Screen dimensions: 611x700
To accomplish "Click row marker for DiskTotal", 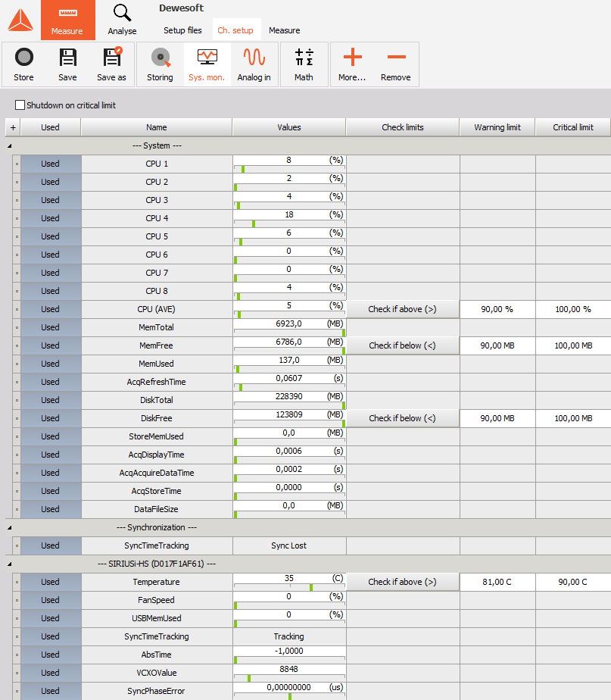I will tap(17, 401).
